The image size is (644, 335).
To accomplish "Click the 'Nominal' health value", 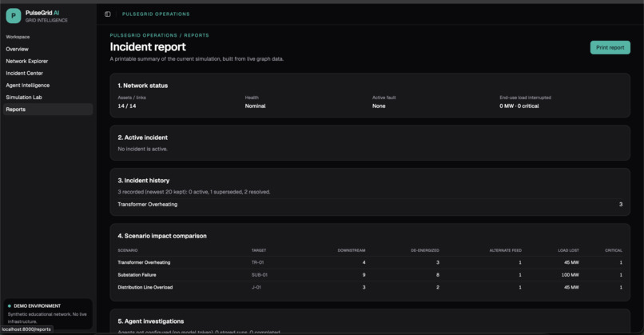I will pos(255,106).
